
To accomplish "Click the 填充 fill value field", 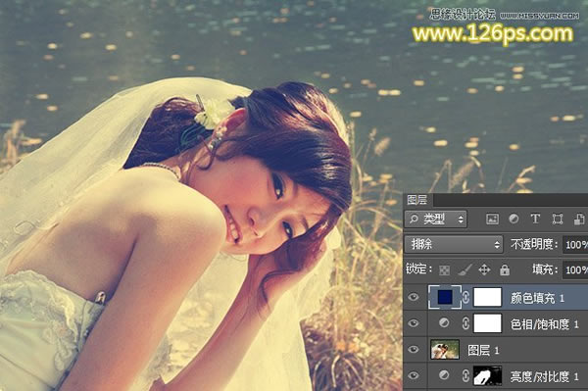I will pos(575,269).
